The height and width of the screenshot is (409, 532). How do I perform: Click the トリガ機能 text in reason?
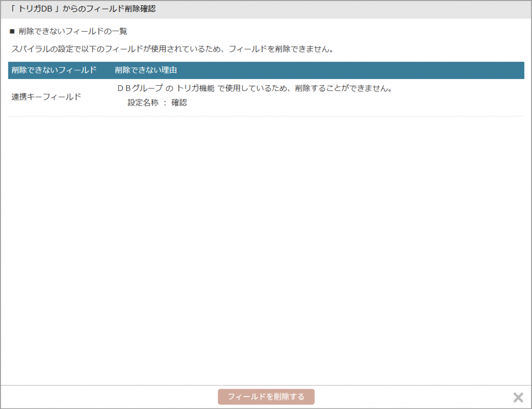195,88
